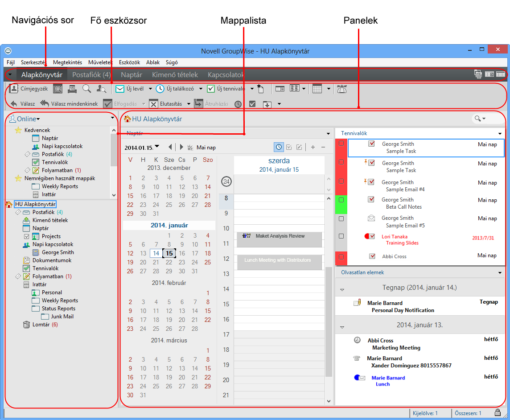The height and width of the screenshot is (420, 510).
Task: Check the Projects folder checkbox
Action: pos(27,236)
